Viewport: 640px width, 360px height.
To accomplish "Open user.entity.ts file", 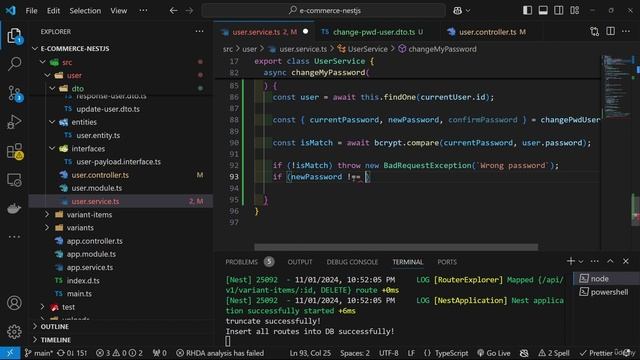I will [98, 136].
